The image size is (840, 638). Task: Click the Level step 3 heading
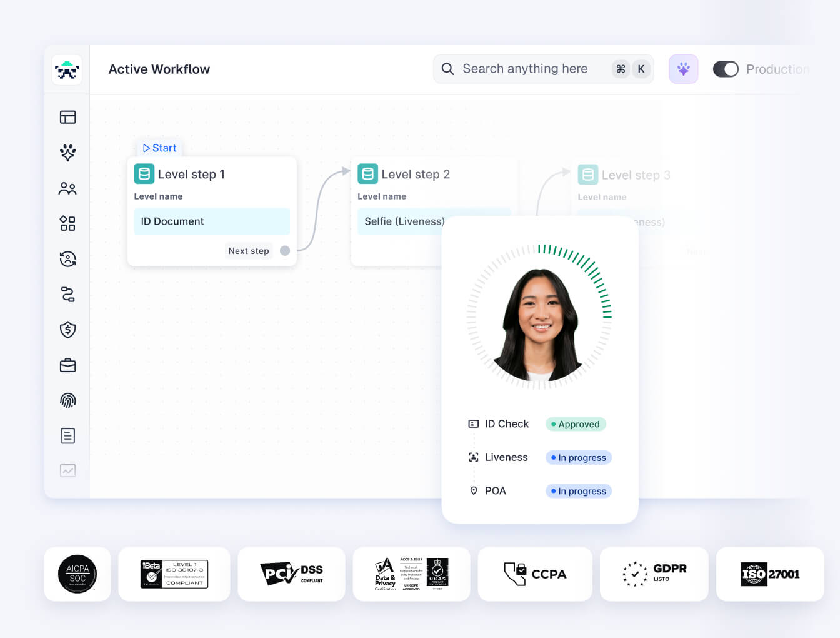click(636, 175)
